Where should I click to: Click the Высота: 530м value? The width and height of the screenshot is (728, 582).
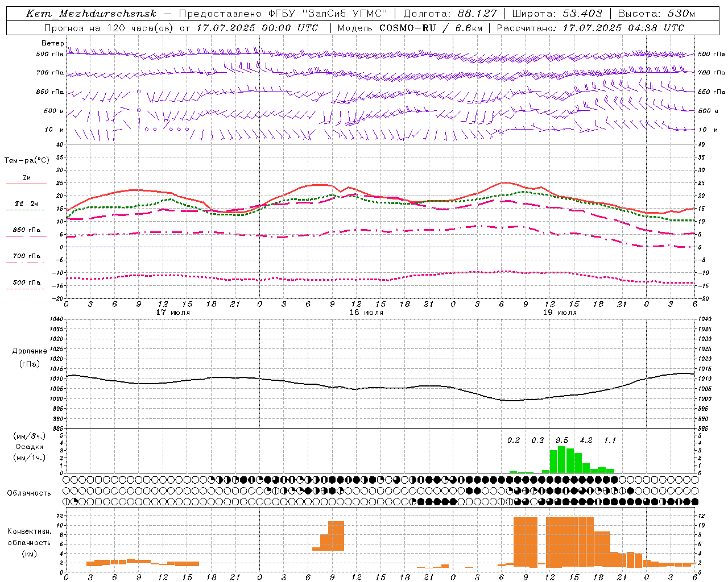pyautogui.click(x=656, y=14)
